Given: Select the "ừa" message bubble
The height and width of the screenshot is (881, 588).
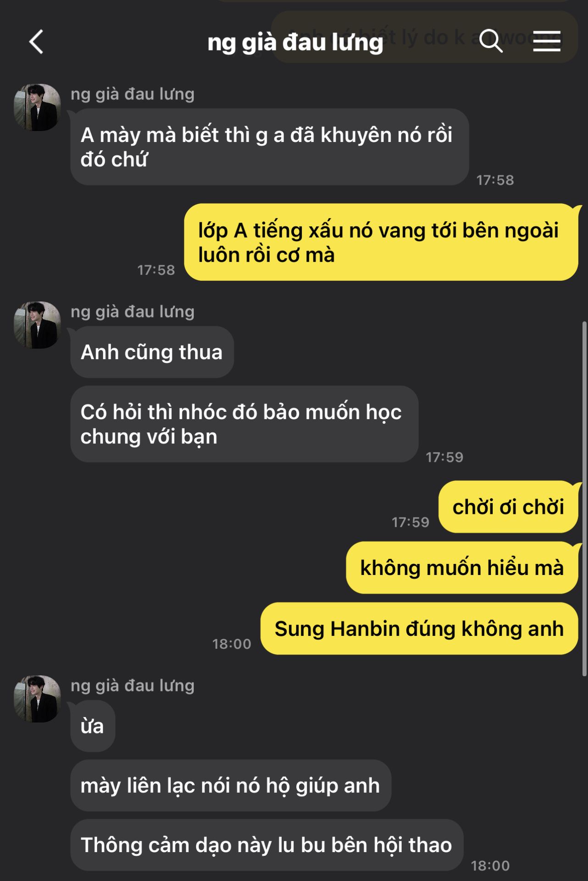Looking at the screenshot, I should [x=93, y=726].
